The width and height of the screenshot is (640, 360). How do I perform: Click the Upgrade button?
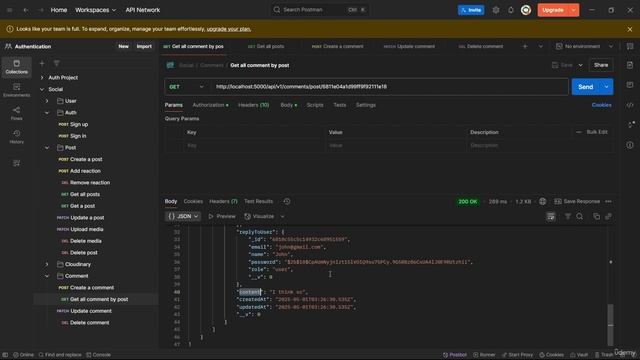[553, 10]
